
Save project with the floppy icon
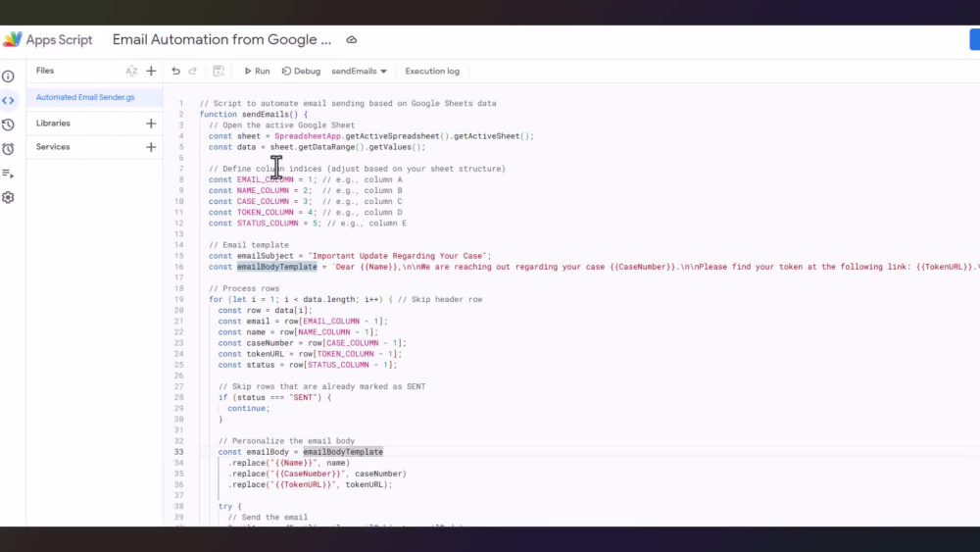[219, 71]
